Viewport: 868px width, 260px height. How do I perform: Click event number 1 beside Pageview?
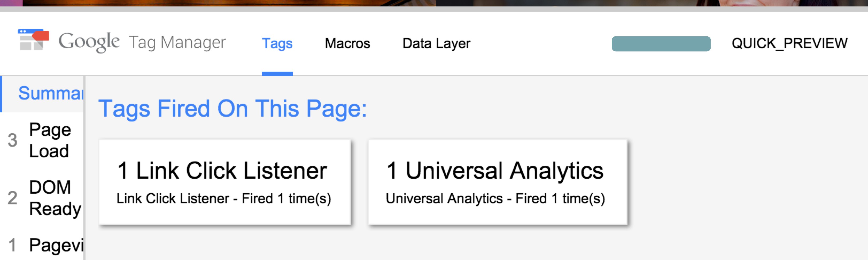pyautogui.click(x=13, y=245)
